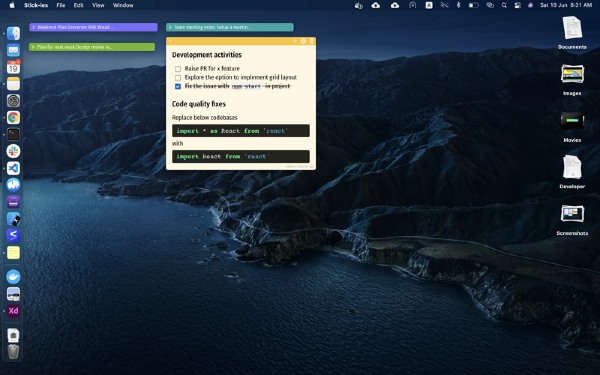Check Explore the option grid layout box
Screen dimensions: 600x375
click(178, 78)
